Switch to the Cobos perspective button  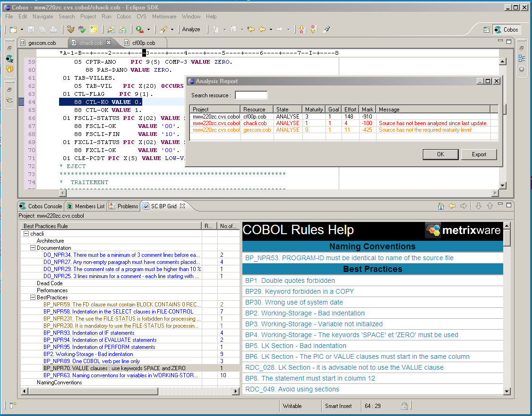[506, 29]
